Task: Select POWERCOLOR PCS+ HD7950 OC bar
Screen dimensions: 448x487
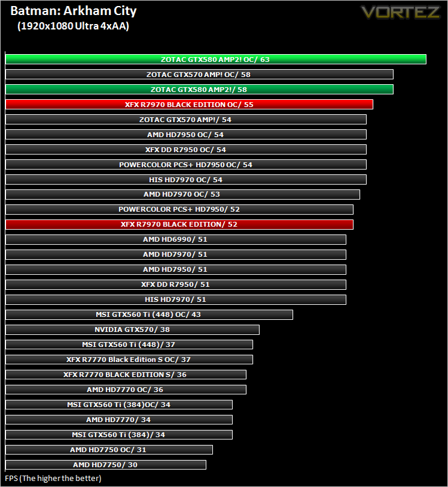Action: coord(186,165)
